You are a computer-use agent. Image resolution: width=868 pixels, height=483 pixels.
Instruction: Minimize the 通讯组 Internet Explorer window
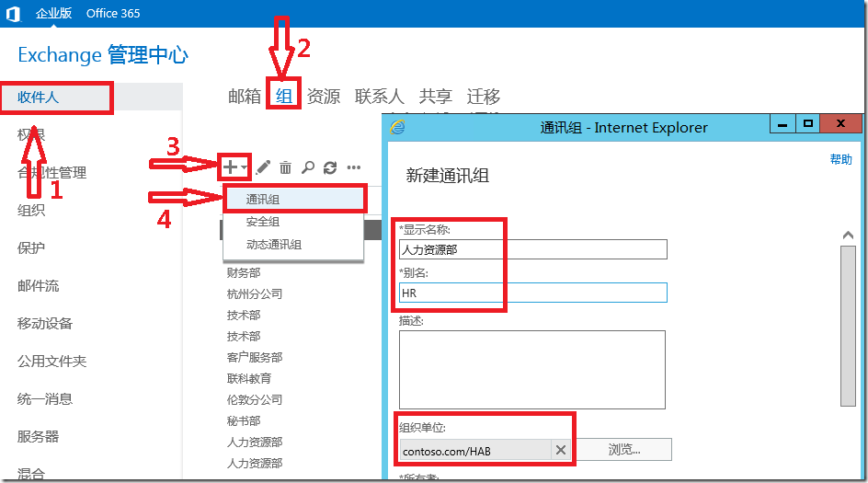(x=782, y=124)
